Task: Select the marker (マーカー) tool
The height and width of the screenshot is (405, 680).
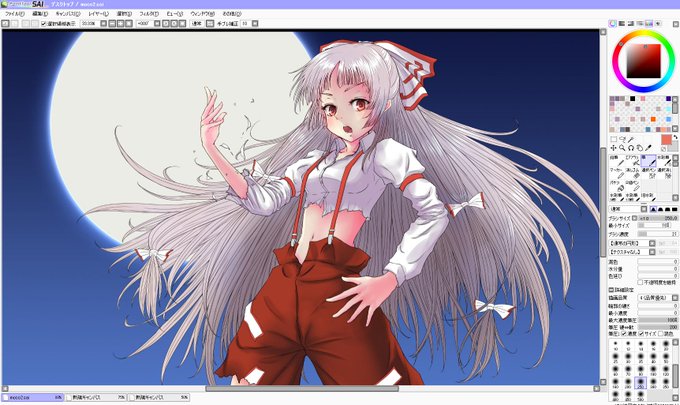Action: point(616,173)
